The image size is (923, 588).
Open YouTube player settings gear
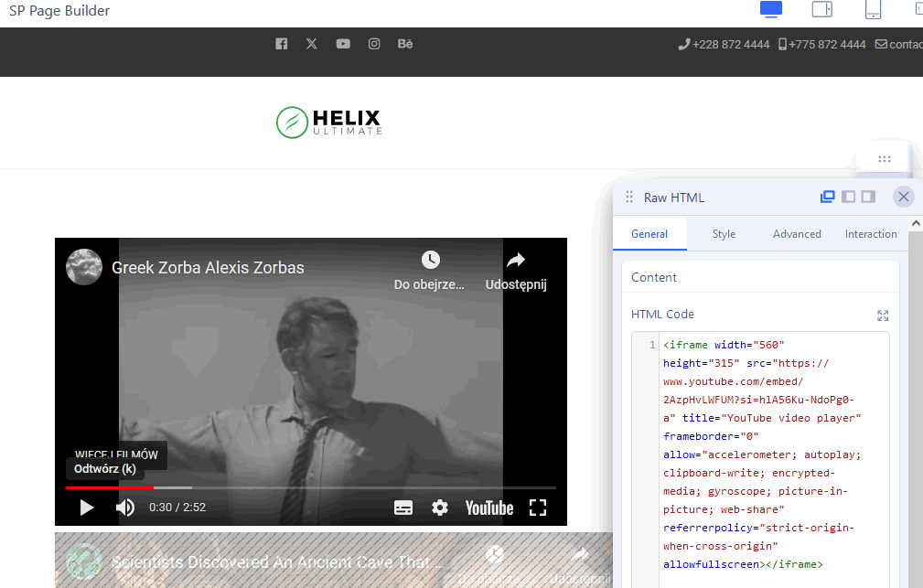point(440,508)
